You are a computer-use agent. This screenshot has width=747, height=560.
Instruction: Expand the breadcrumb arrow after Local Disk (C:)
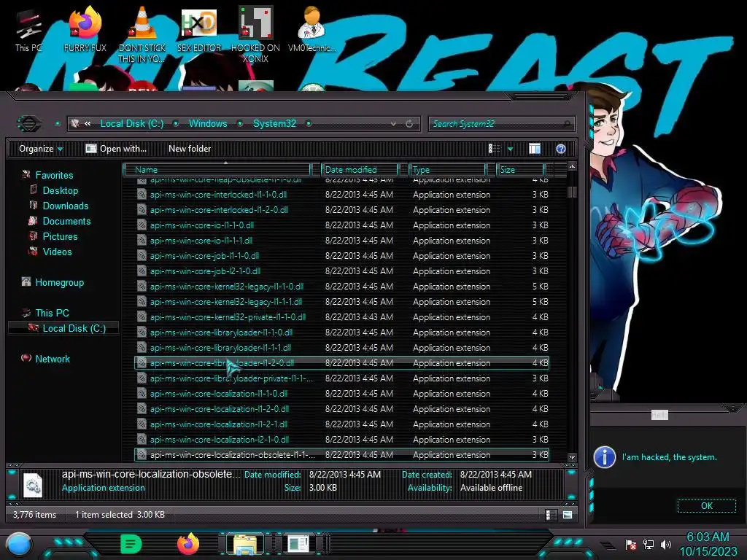(x=176, y=123)
